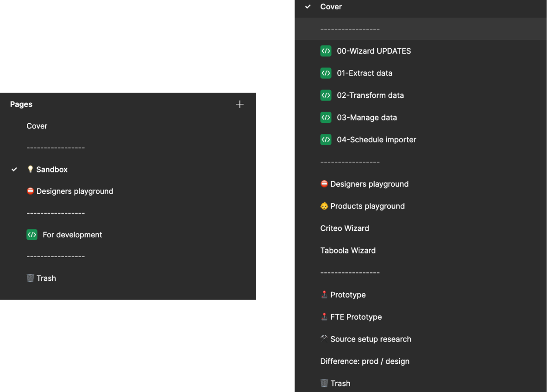This screenshot has width=547, height=392.
Task: Click the checkmark next to Cover
Action: (x=308, y=6)
